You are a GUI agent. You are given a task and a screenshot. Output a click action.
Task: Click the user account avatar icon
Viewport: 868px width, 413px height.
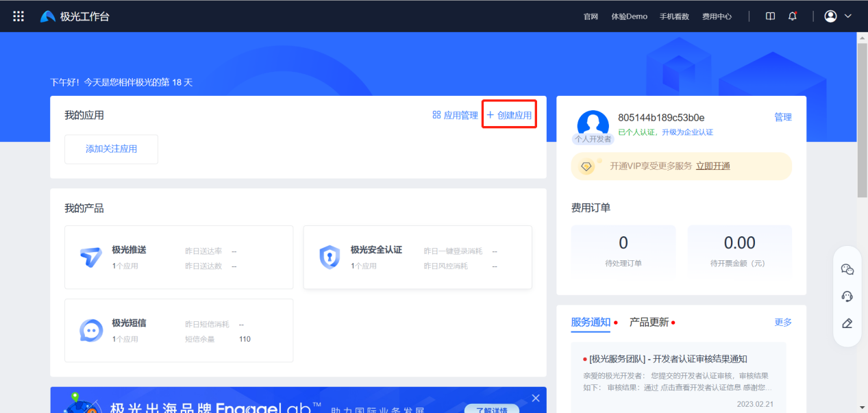(831, 16)
